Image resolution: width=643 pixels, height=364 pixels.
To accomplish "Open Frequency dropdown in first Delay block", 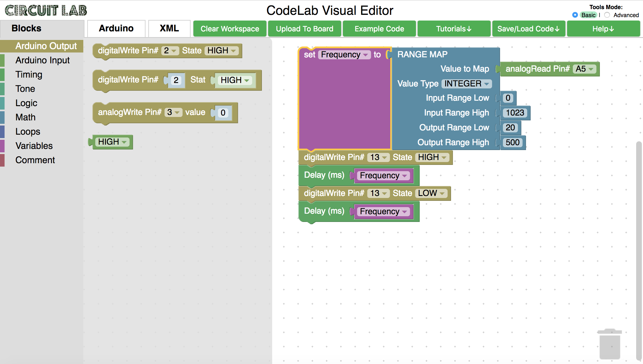I will 383,175.
